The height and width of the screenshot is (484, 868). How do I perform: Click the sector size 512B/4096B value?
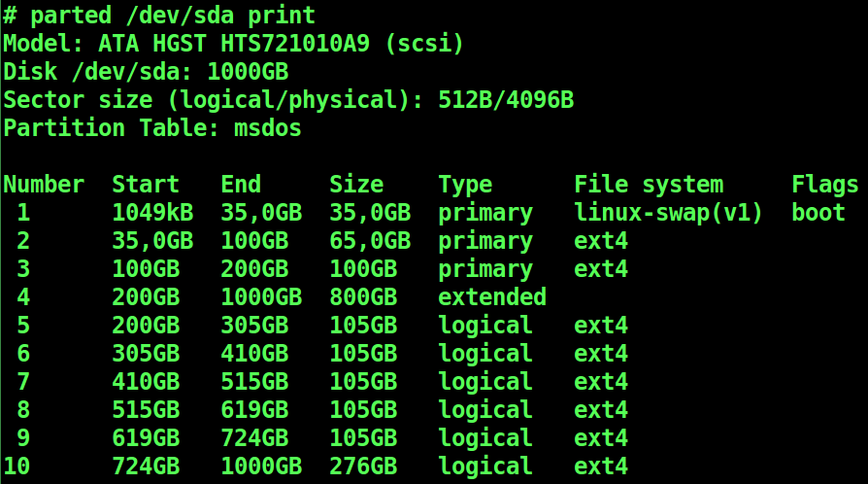(506, 100)
